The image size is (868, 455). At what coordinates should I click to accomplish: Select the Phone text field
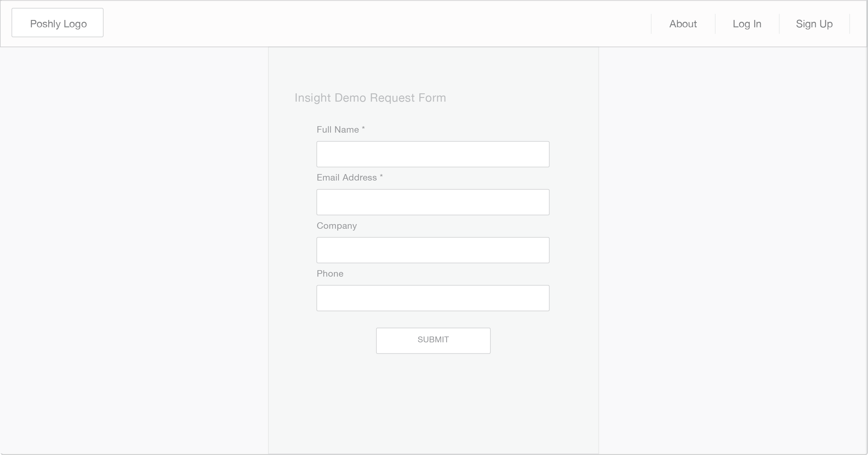tap(433, 298)
